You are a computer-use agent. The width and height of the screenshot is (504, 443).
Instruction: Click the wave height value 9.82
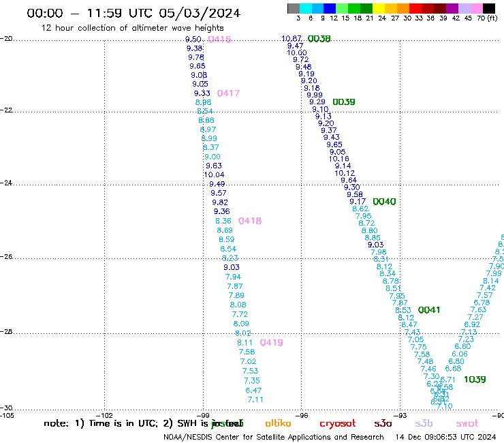point(220,202)
